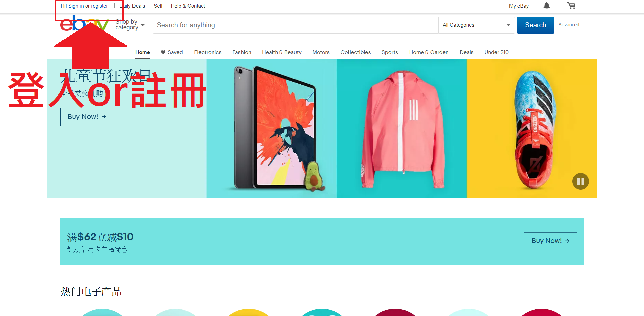
Task: Expand the Shop by category menu
Action: click(x=130, y=25)
